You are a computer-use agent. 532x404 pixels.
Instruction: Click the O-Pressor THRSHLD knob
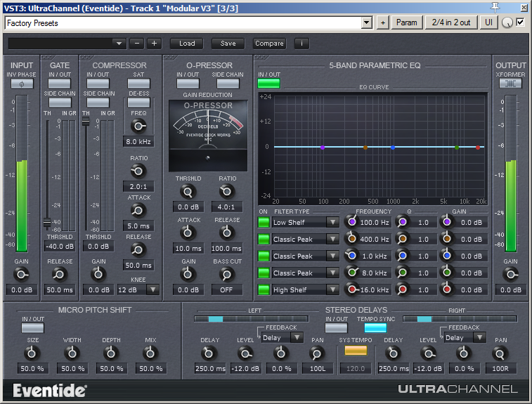pyautogui.click(x=188, y=191)
